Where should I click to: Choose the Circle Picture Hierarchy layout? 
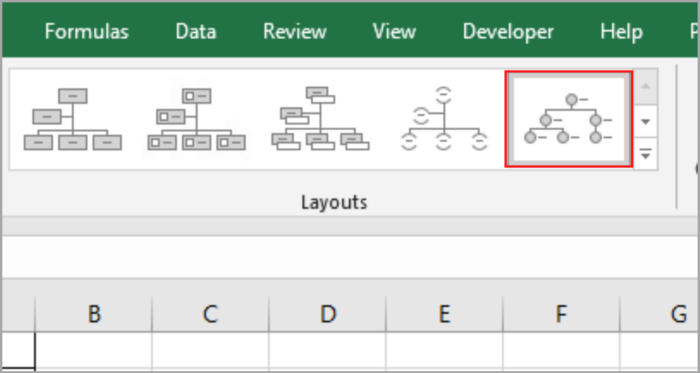(569, 119)
